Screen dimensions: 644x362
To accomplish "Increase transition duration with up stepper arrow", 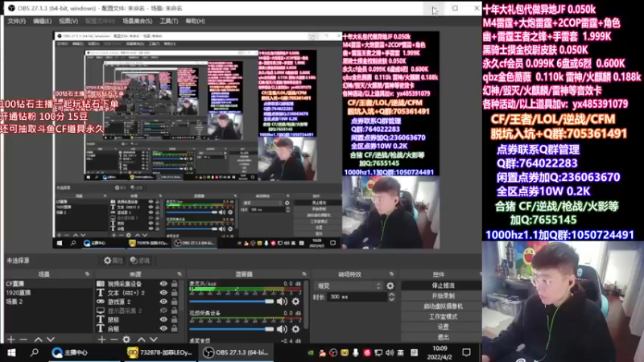I will [391, 294].
